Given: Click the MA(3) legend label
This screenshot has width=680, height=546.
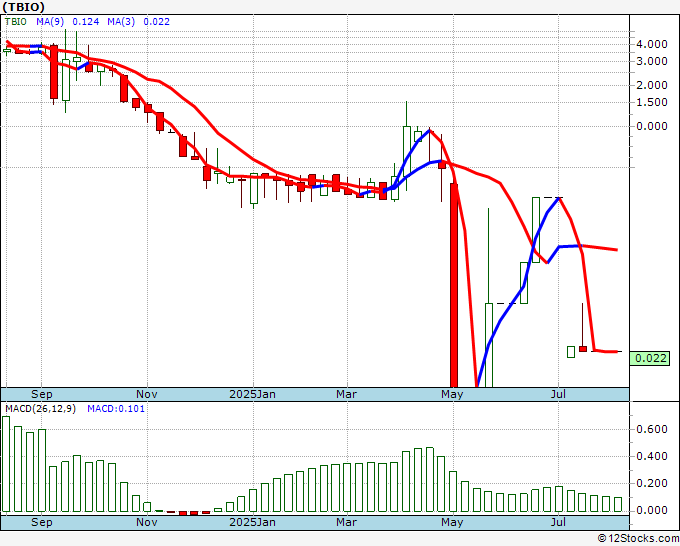Looking at the screenshot, I should coord(121,21).
